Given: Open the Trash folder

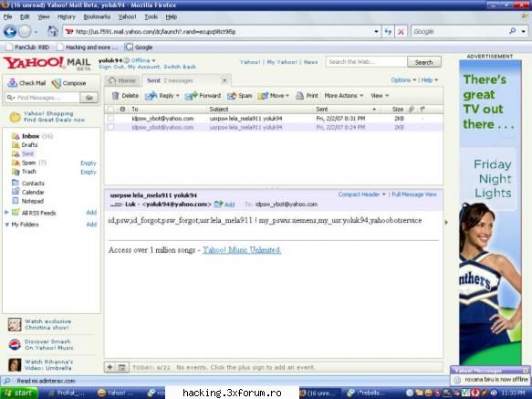Looking at the screenshot, I should [29, 172].
